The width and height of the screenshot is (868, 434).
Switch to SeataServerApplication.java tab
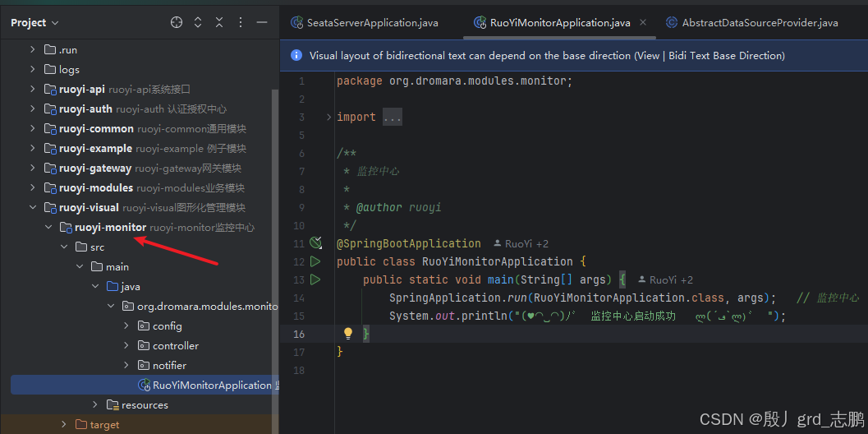tap(365, 23)
